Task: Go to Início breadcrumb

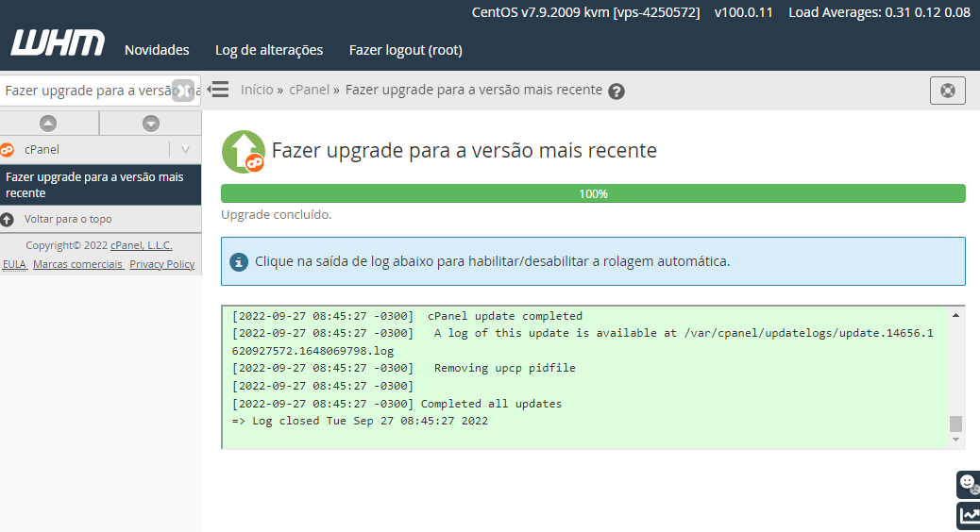Action: [x=257, y=90]
